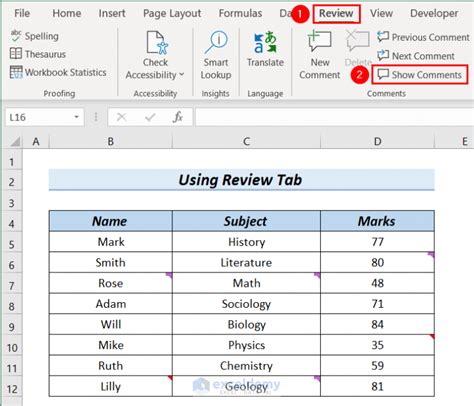Image resolution: width=474 pixels, height=406 pixels.
Task: Click the fx Insert Function button
Action: [x=178, y=117]
